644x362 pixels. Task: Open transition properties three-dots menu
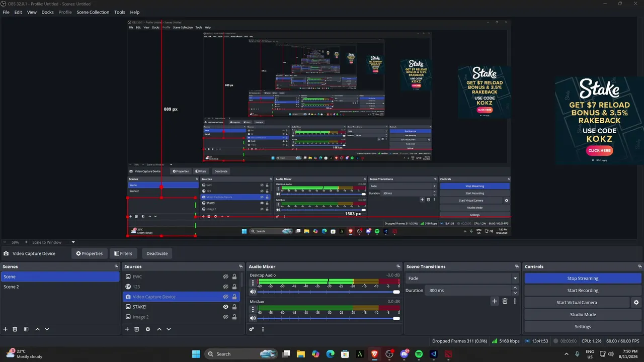515,301
